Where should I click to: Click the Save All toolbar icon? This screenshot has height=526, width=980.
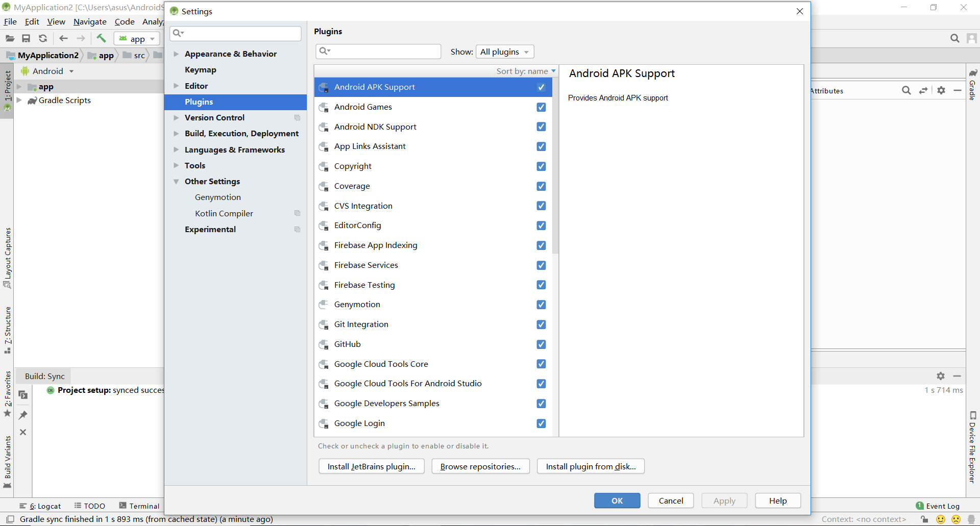click(26, 38)
